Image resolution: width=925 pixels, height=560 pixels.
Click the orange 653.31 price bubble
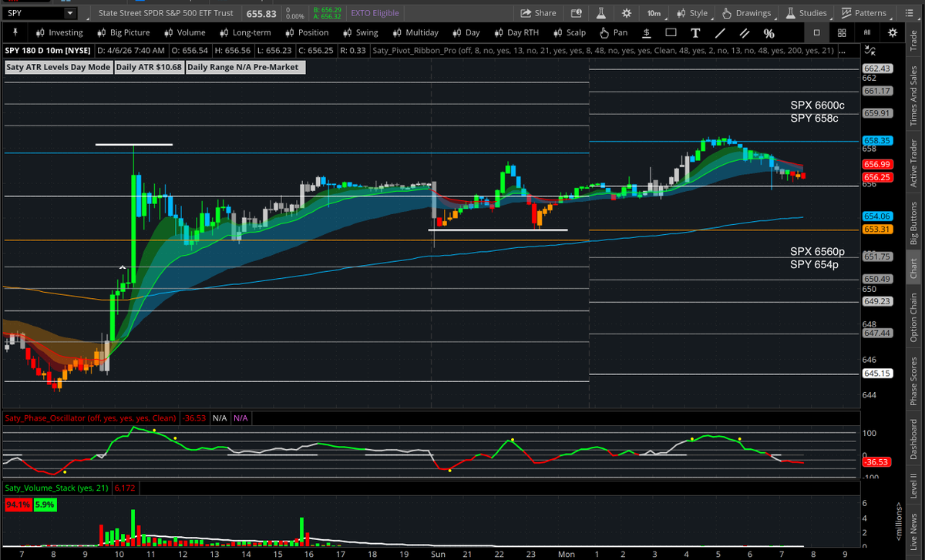(877, 230)
